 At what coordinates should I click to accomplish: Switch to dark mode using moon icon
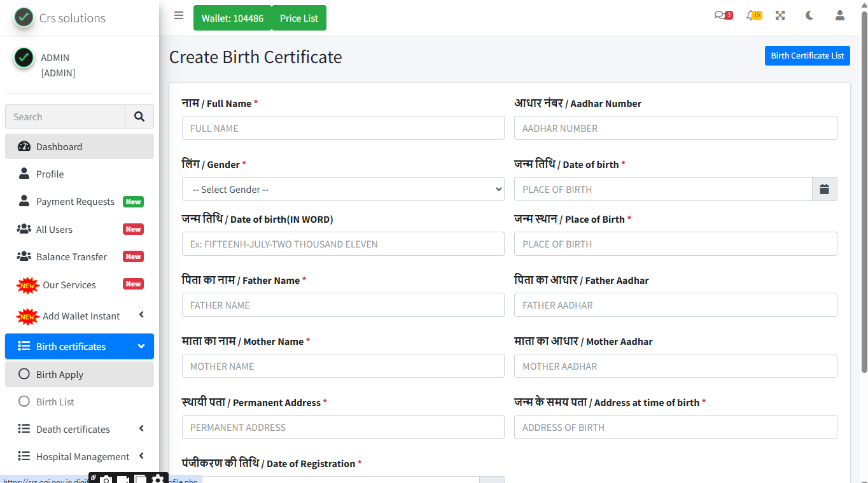tap(809, 16)
